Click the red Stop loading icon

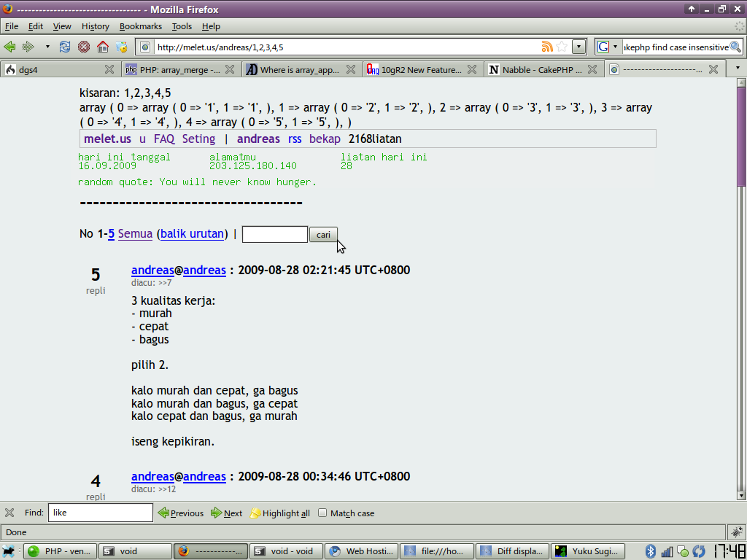click(x=84, y=47)
